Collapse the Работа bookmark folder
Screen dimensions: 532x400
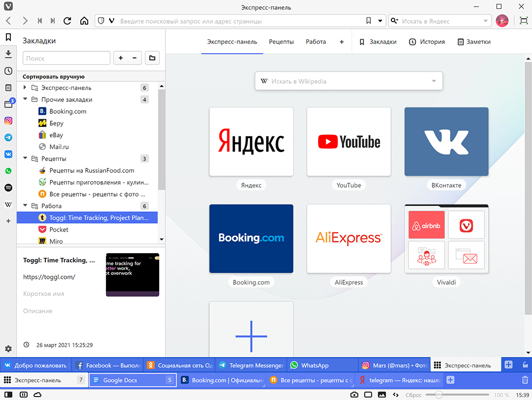pyautogui.click(x=25, y=205)
